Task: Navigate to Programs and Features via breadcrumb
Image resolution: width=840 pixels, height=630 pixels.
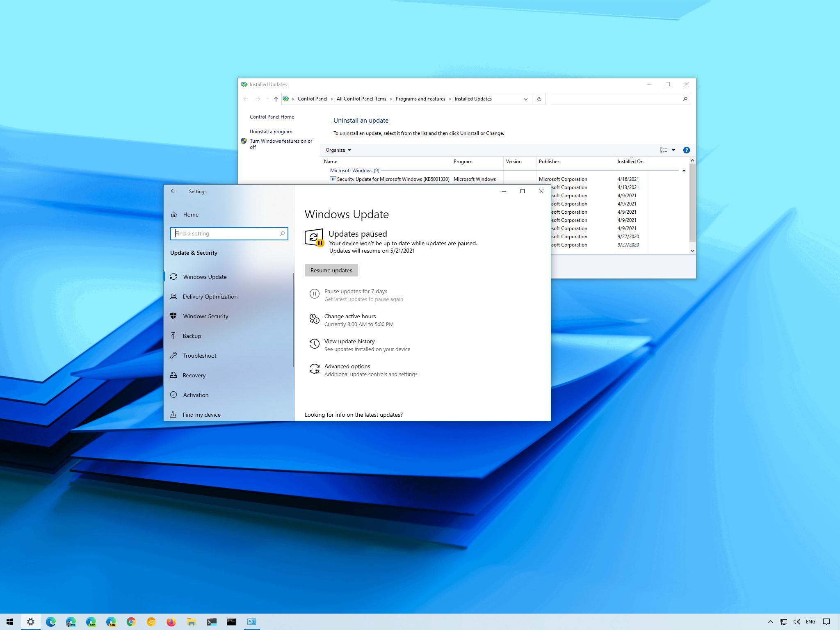Action: (420, 98)
